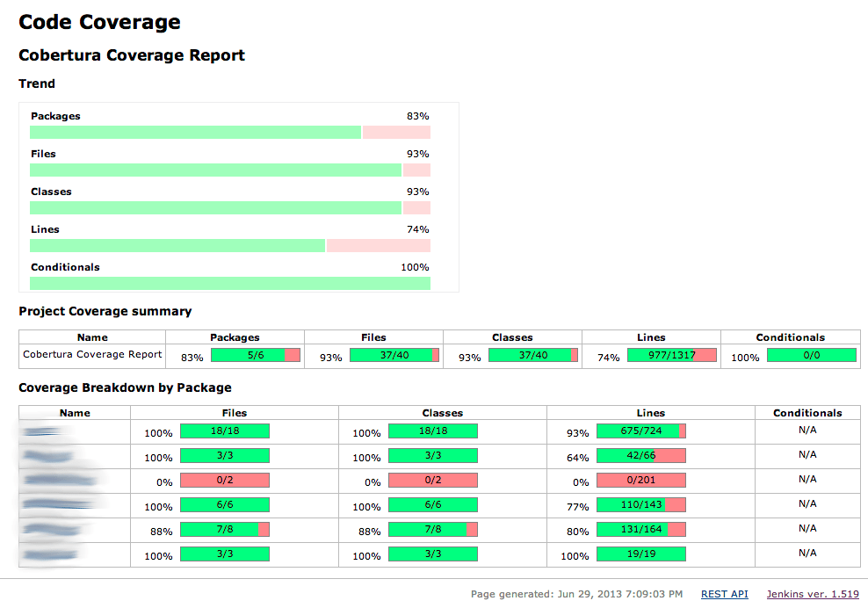
Task: Click the Code Coverage page title
Action: click(98, 21)
